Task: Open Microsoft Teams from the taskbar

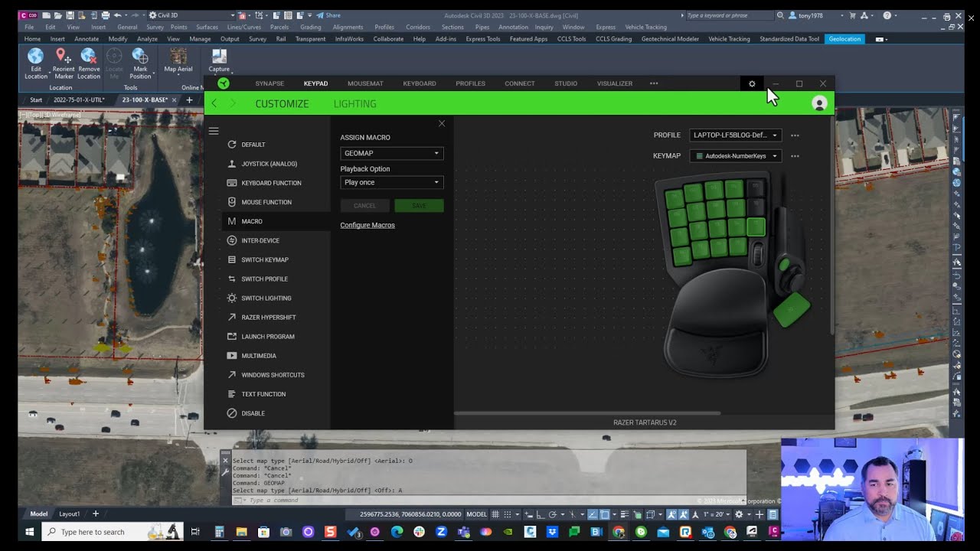Action: pos(463,532)
